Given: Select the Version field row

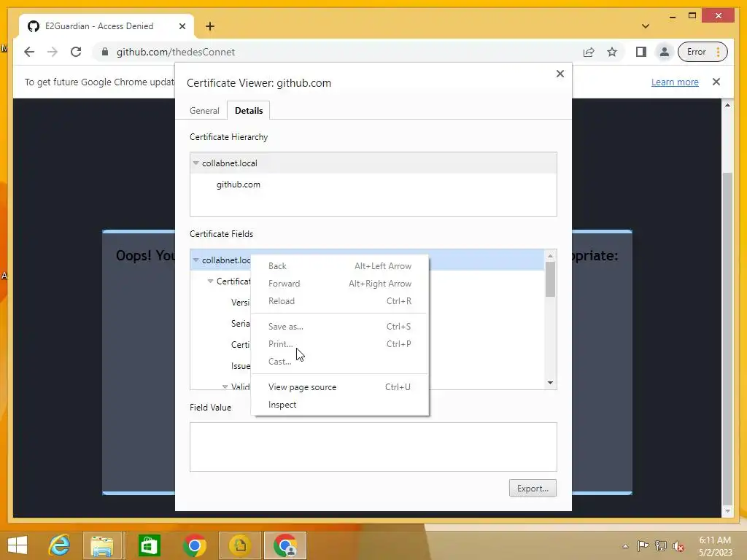Looking at the screenshot, I should 241,303.
